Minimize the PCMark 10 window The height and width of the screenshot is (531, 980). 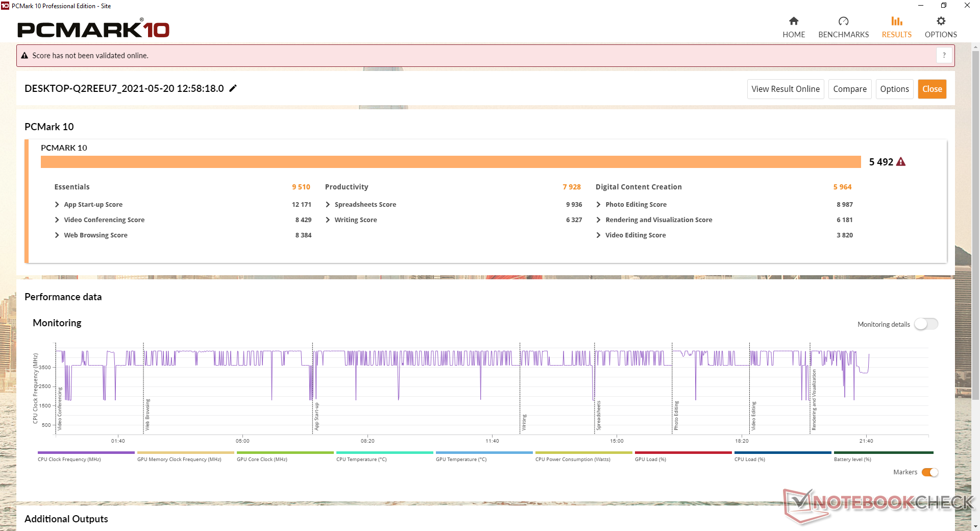920,6
